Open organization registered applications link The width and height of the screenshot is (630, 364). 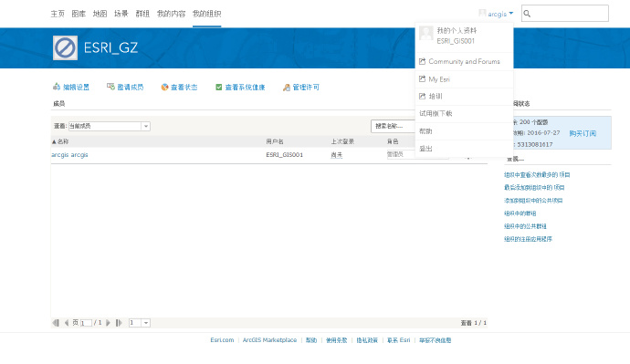528,239
